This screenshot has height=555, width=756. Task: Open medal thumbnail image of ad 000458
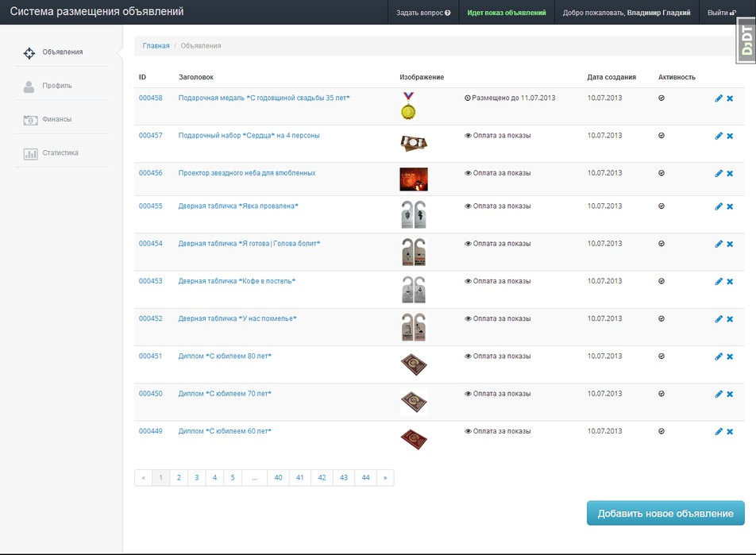(408, 106)
